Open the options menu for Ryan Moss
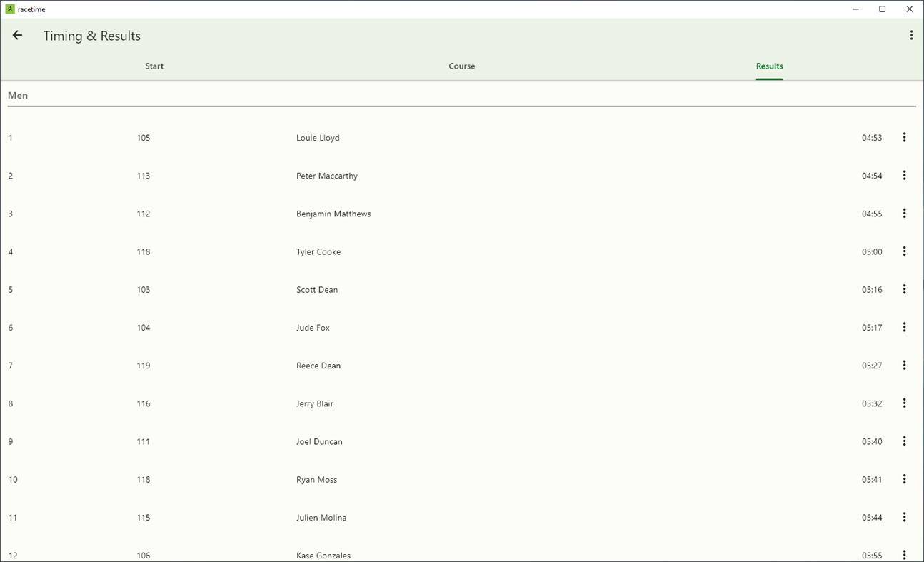 tap(905, 478)
